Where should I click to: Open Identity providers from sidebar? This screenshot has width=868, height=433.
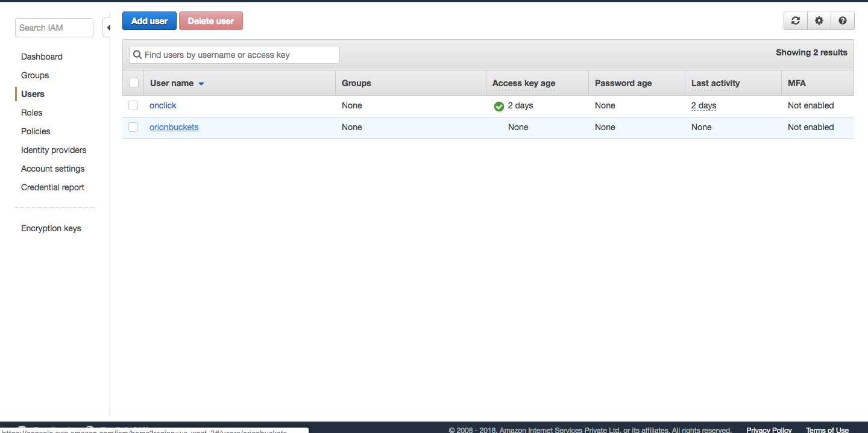point(53,150)
